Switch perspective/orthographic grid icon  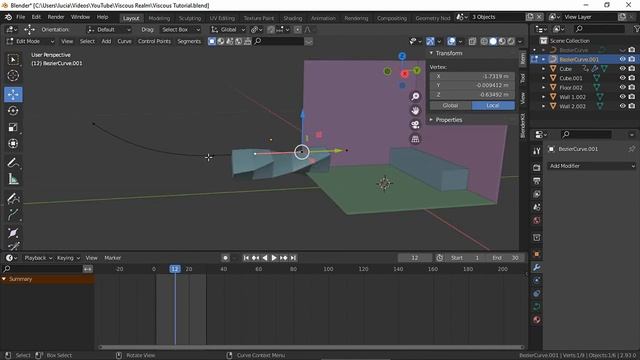(x=415, y=139)
